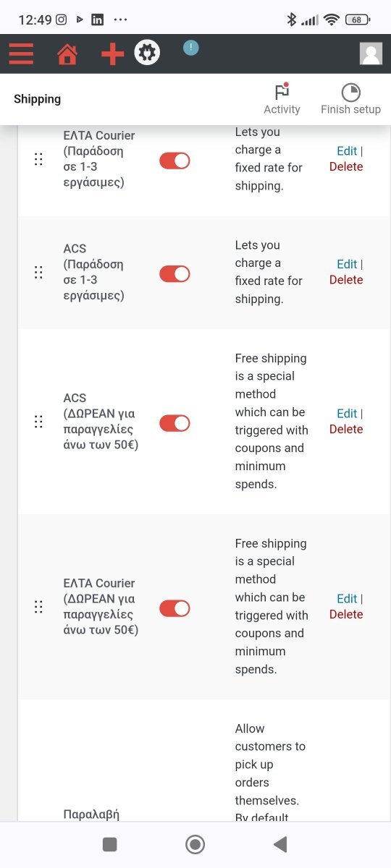The image size is (391, 868).
Task: Disable ACS free shipping over 50€ toggle
Action: 175,423
